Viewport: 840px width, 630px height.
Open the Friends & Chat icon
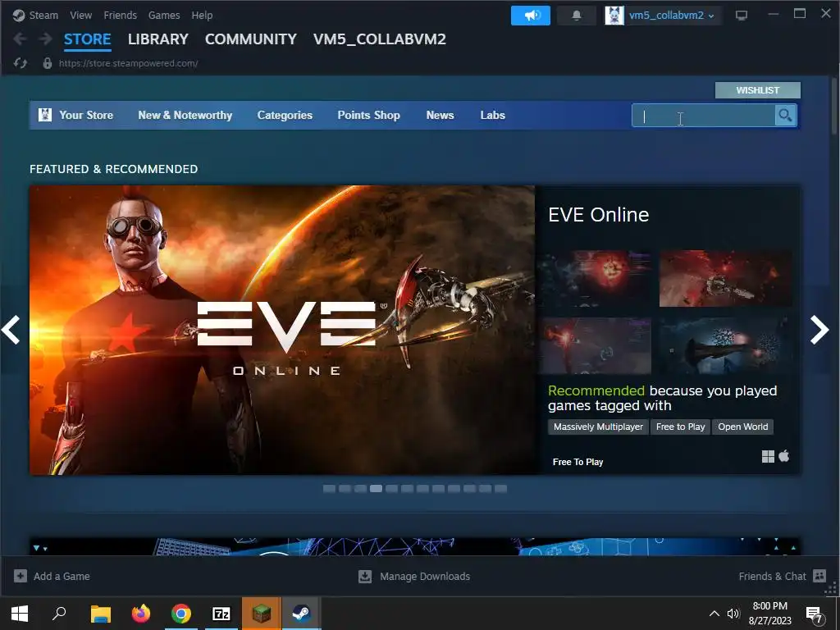(x=819, y=576)
